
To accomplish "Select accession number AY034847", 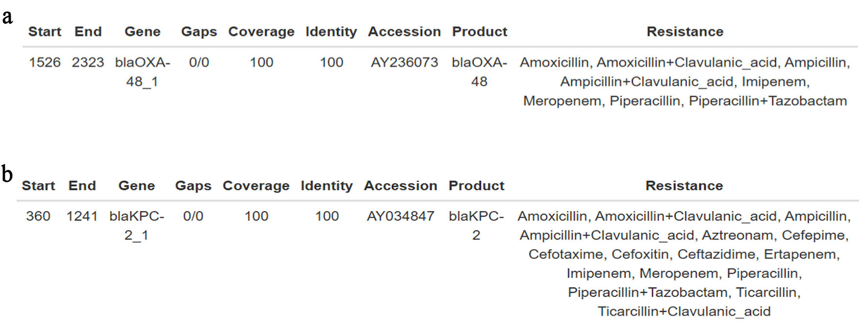I will [400, 216].
